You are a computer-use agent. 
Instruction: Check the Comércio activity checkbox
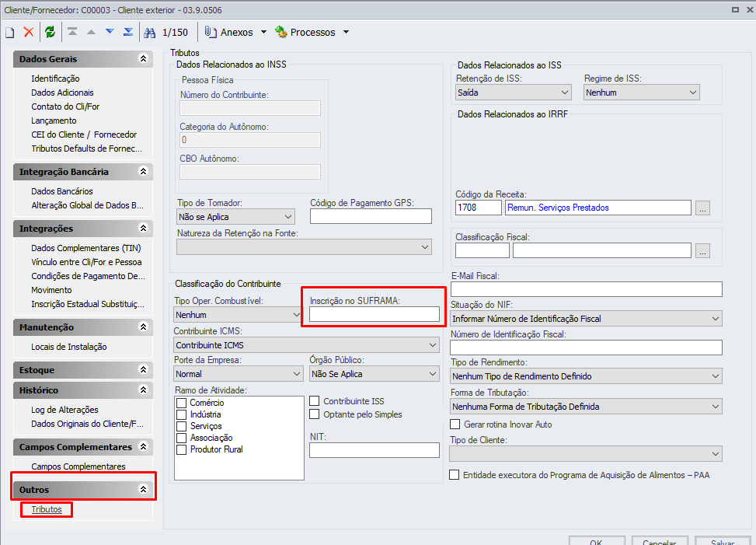click(x=181, y=403)
